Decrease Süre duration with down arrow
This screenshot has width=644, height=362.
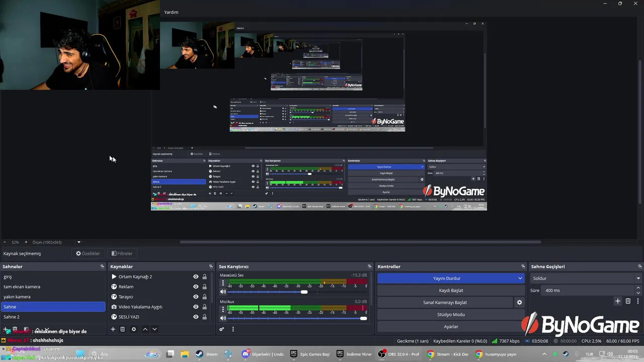(x=638, y=293)
